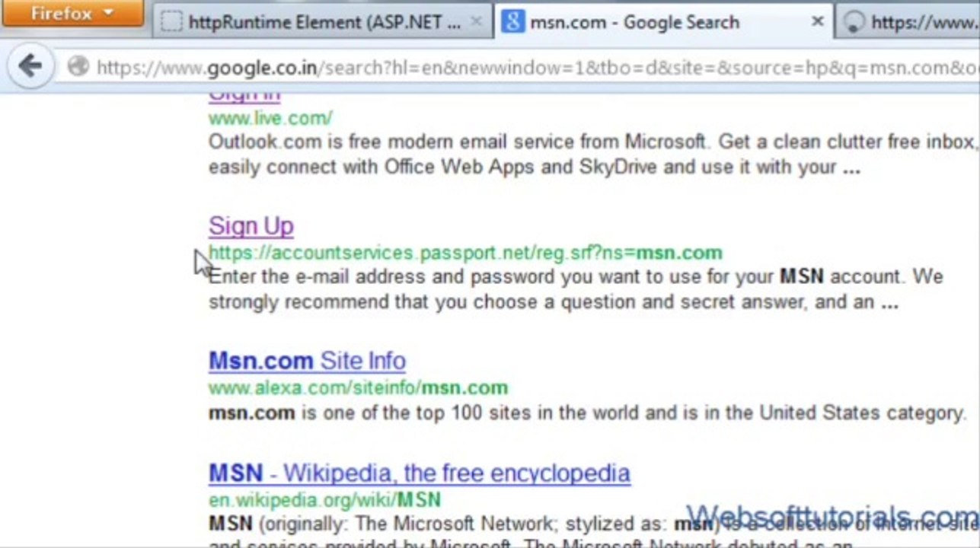Image resolution: width=980 pixels, height=548 pixels.
Task: Click the Google favicon on msn.com tab
Action: (x=512, y=22)
